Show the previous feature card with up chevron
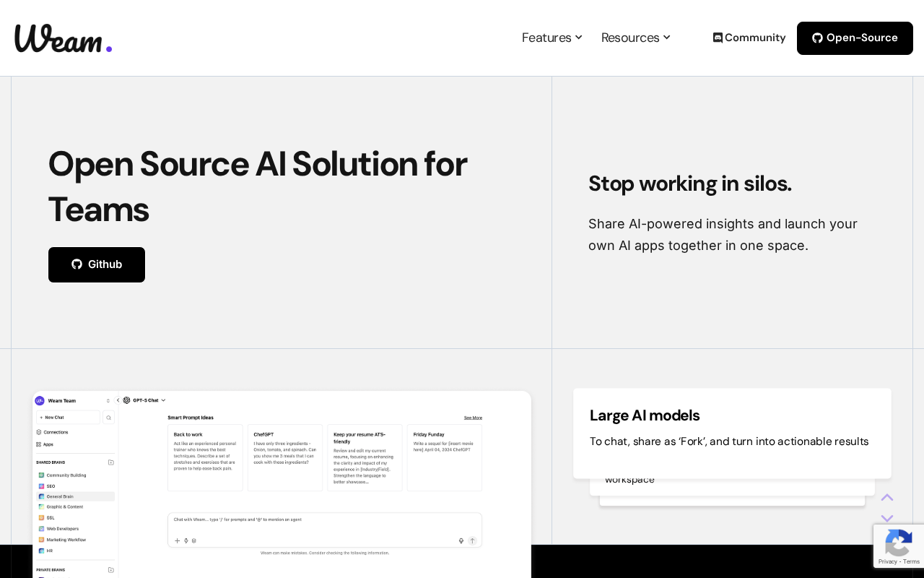The height and width of the screenshot is (578, 924). [x=887, y=497]
